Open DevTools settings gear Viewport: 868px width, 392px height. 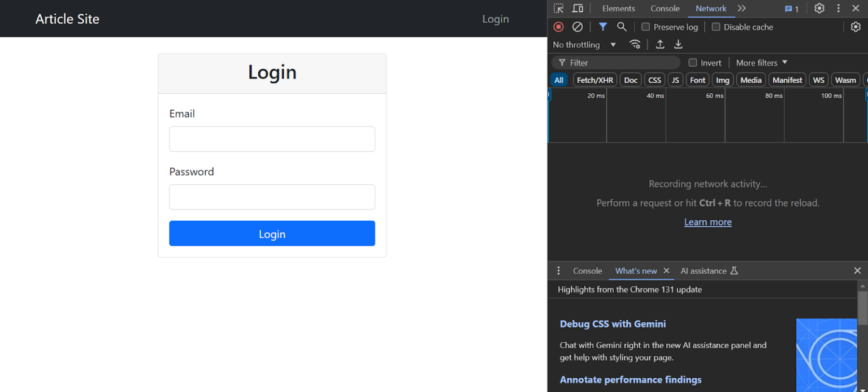(x=819, y=8)
